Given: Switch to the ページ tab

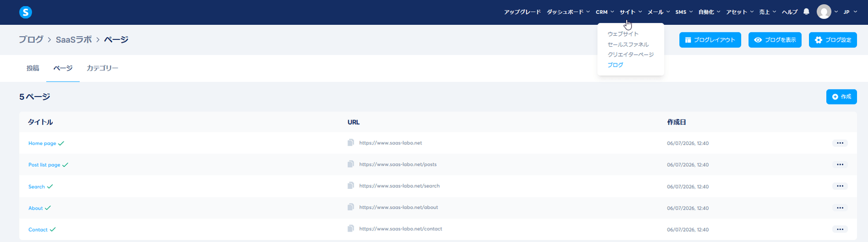Looking at the screenshot, I should point(63,68).
